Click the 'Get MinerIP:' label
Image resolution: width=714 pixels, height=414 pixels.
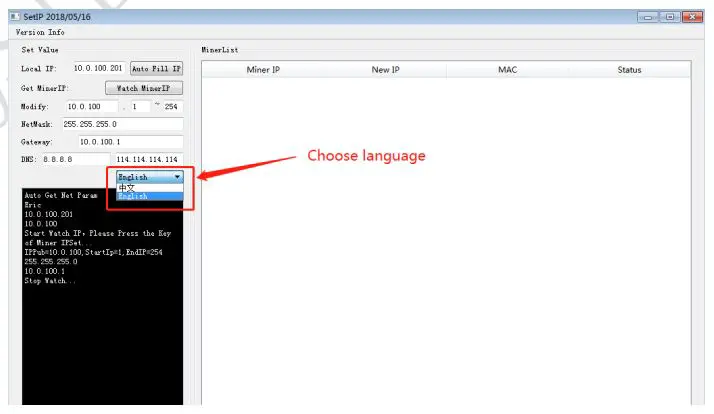[45, 88]
